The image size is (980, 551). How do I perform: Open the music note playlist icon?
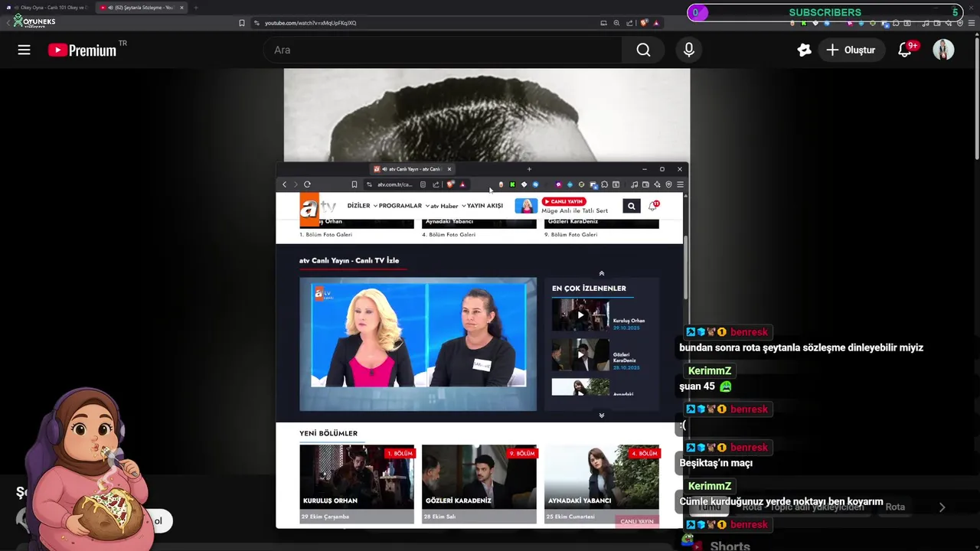tap(634, 184)
